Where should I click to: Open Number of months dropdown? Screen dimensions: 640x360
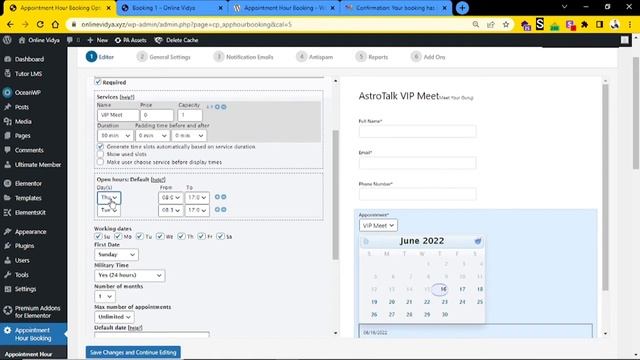[x=105, y=296]
